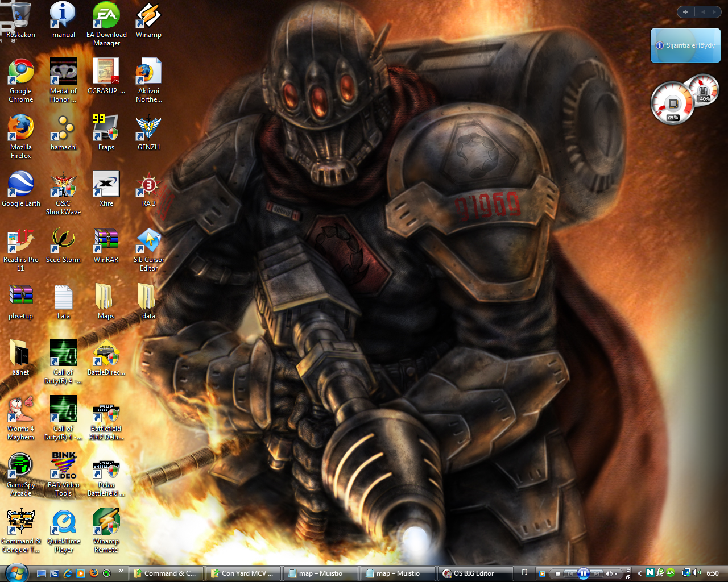Viewport: 728px width, 582px height.
Task: Add a gadget with the sidebar plus button
Action: (x=685, y=12)
